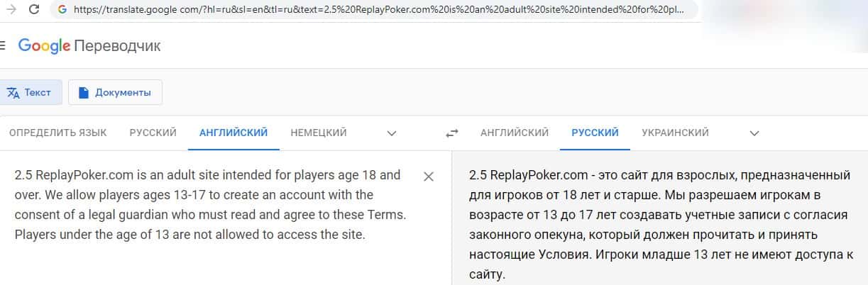Expand the source language list chevron
868x285 pixels.
[x=391, y=133]
